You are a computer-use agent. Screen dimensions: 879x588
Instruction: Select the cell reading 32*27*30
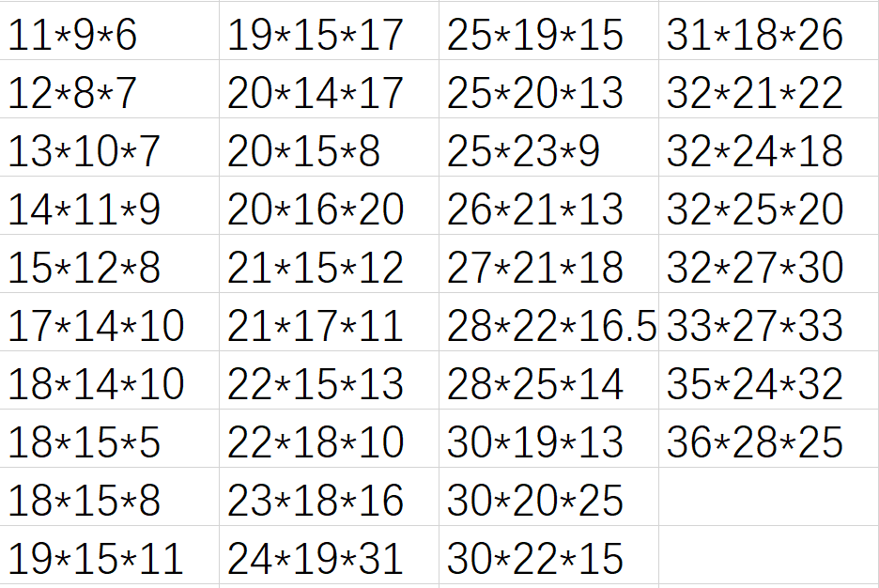click(x=768, y=264)
